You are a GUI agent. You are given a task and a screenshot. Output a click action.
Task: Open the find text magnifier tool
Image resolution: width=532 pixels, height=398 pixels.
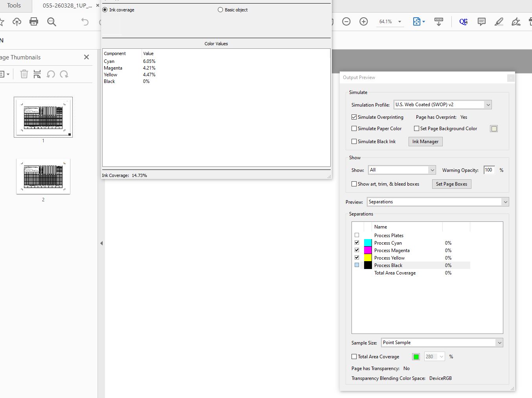pos(52,22)
